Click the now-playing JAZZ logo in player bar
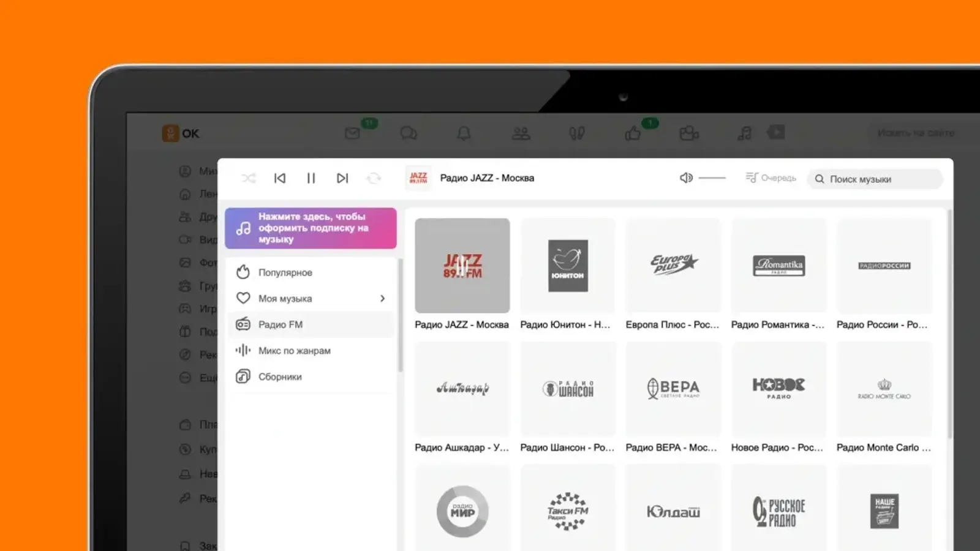Screen dimensions: 980x551 pyautogui.click(x=418, y=178)
